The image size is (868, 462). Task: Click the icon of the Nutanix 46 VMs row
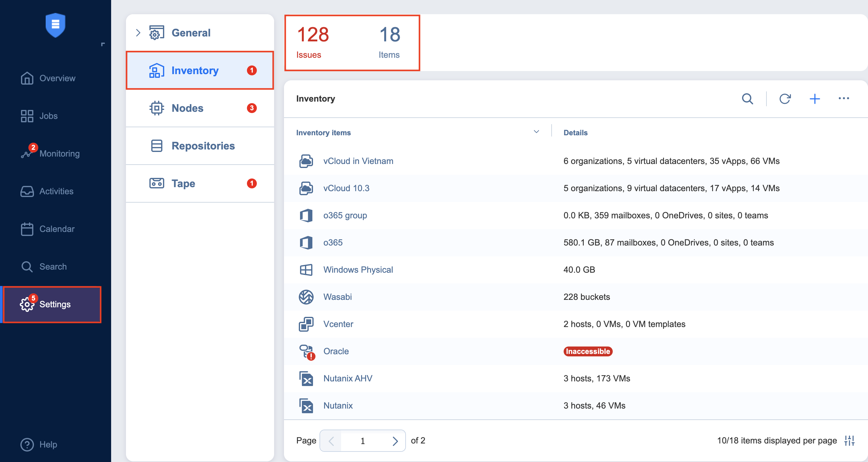pos(306,406)
